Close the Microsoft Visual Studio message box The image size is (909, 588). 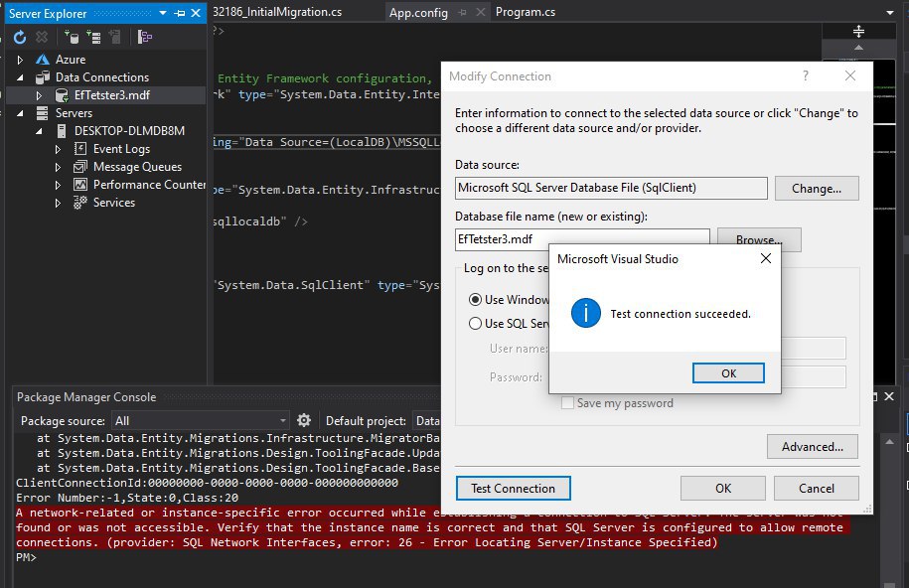click(x=765, y=258)
